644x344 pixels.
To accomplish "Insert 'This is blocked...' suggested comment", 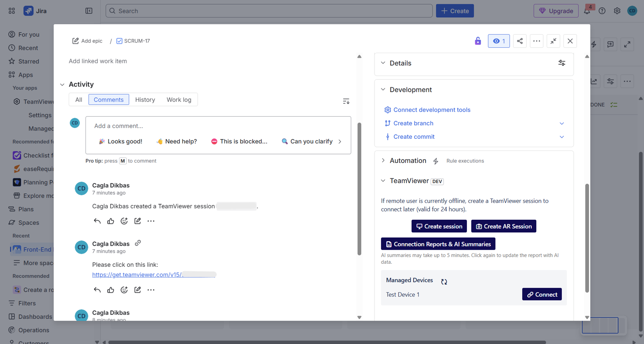I will (x=239, y=141).
